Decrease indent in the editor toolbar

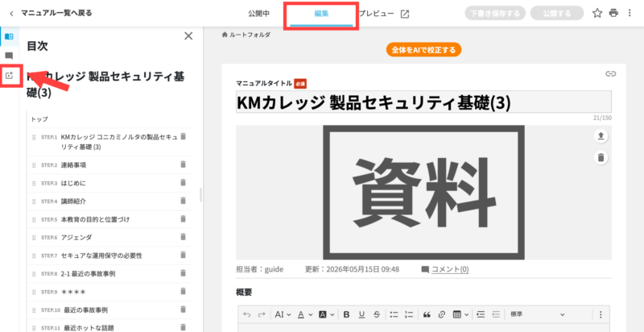click(x=496, y=315)
